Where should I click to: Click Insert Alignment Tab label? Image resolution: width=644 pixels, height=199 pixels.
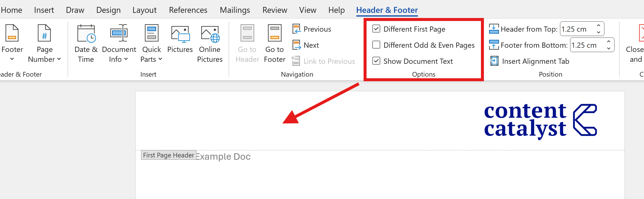[x=535, y=61]
